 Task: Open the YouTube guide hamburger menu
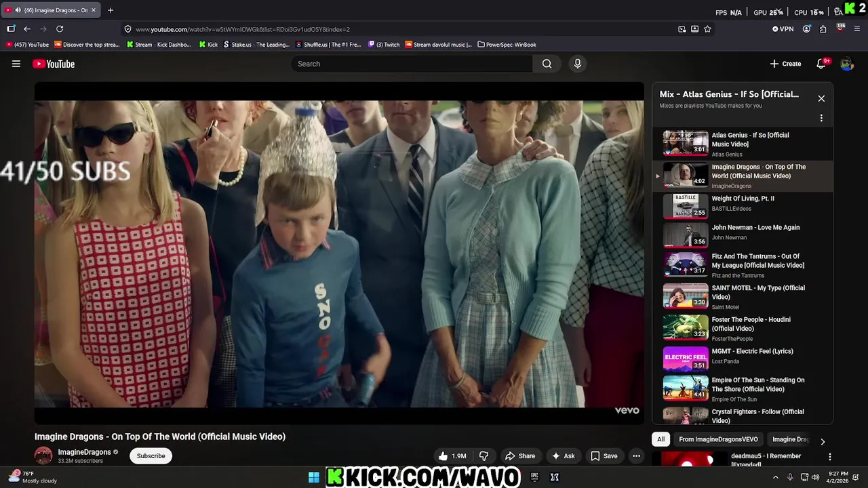(x=16, y=64)
